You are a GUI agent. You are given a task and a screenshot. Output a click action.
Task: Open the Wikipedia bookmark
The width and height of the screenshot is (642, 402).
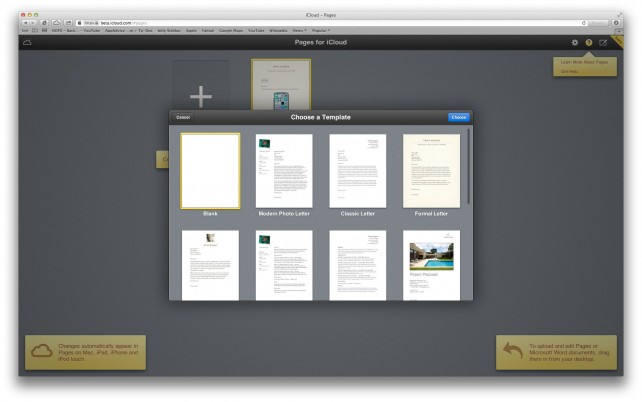click(278, 31)
